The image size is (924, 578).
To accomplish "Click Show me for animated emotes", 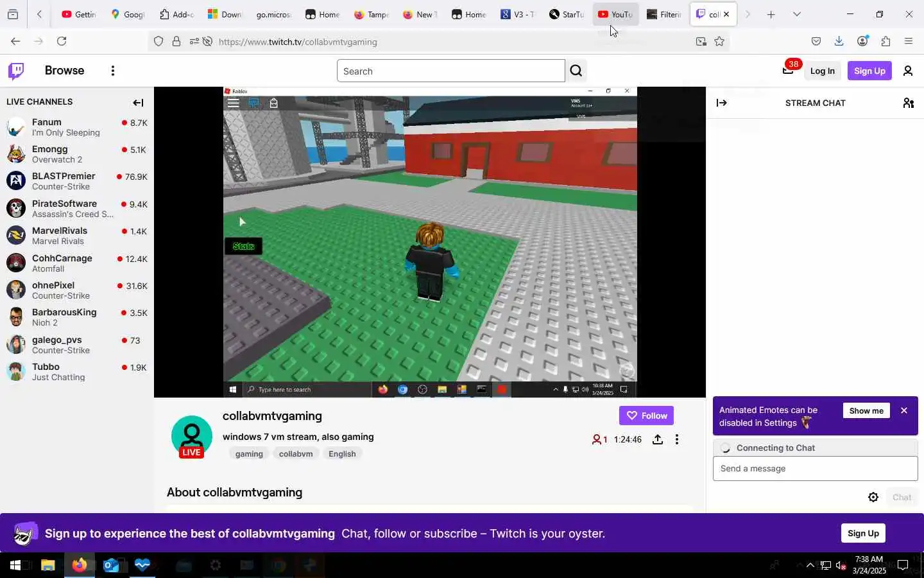I will point(866,410).
